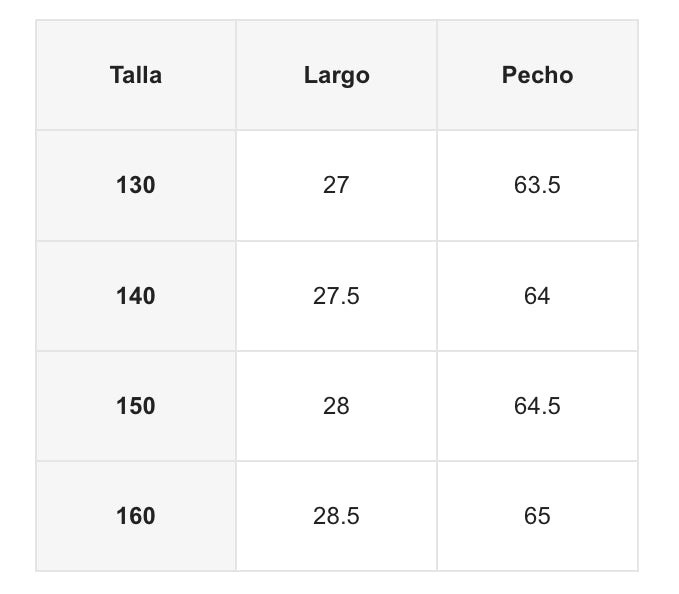
Task: Click the size 140 cell
Action: coord(136,296)
